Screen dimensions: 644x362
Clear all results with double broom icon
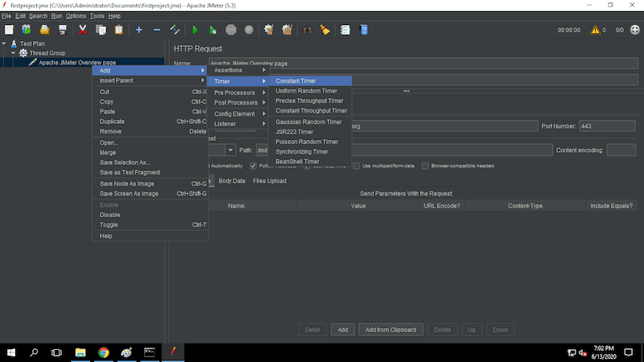tap(287, 30)
